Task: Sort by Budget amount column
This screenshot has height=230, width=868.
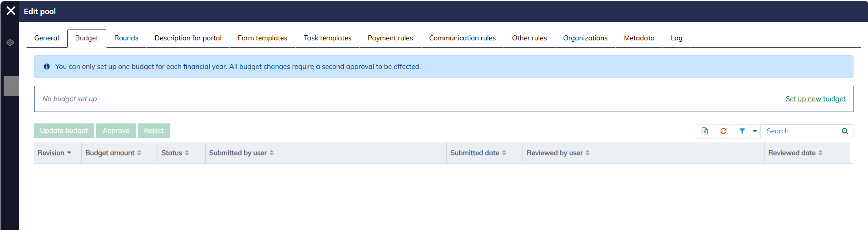Action: coord(113,153)
